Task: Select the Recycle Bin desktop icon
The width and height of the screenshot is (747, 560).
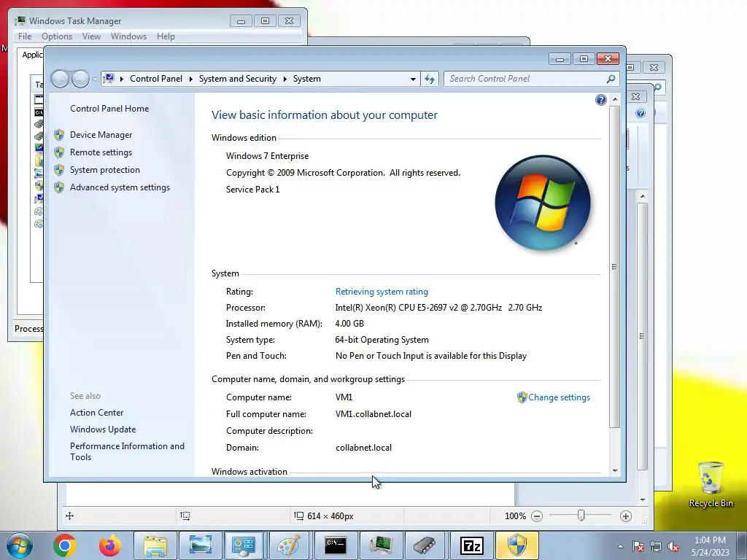Action: pos(711,484)
